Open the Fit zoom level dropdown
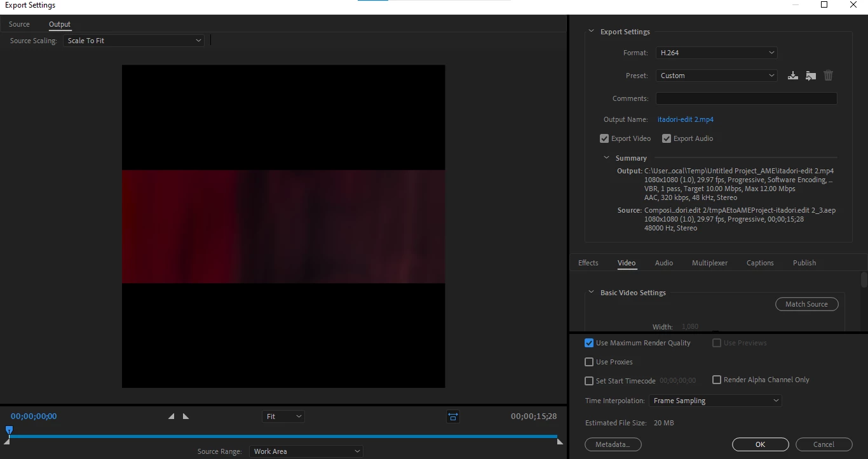The height and width of the screenshot is (459, 868). point(283,416)
